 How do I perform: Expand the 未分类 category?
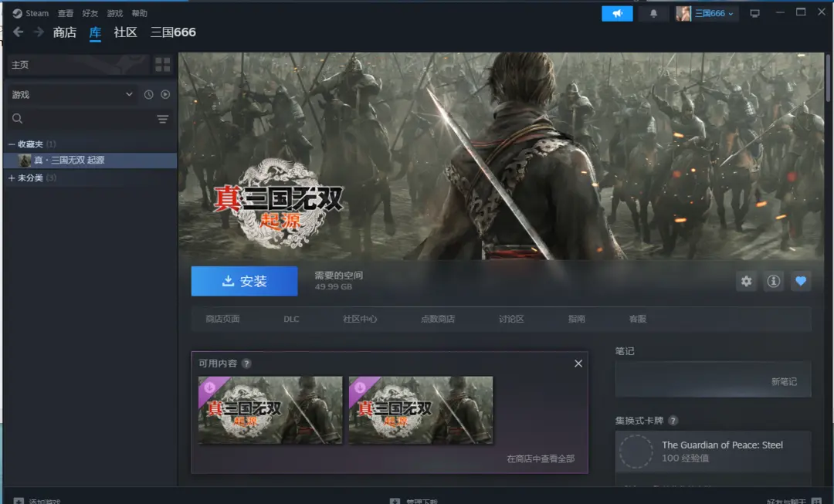click(x=12, y=178)
